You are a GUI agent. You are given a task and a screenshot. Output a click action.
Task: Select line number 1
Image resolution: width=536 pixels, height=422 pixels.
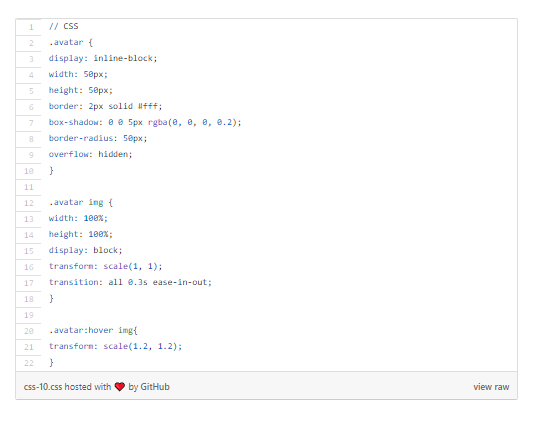click(x=31, y=27)
